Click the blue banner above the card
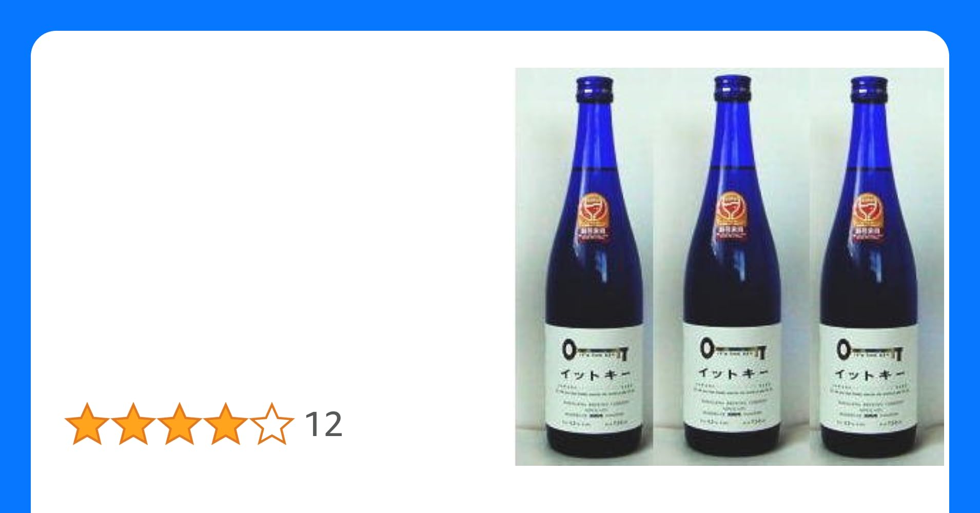This screenshot has width=980, height=513. point(490,15)
